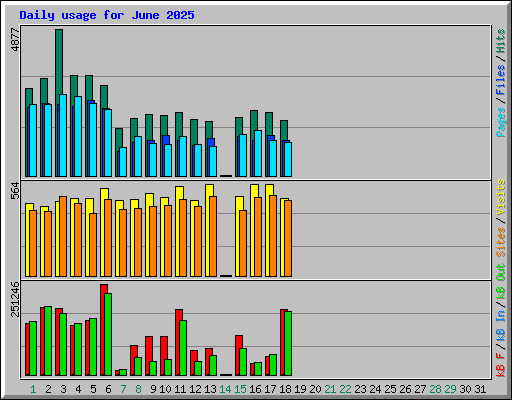Click day 7 on the date axis
This screenshot has width=512, height=400.
coord(123,389)
